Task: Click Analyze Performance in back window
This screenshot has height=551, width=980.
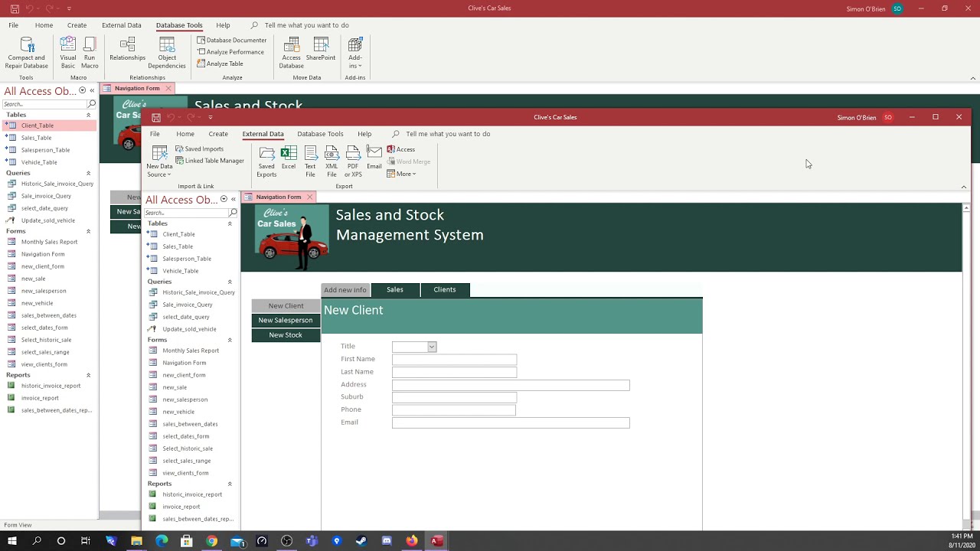Action: (230, 52)
